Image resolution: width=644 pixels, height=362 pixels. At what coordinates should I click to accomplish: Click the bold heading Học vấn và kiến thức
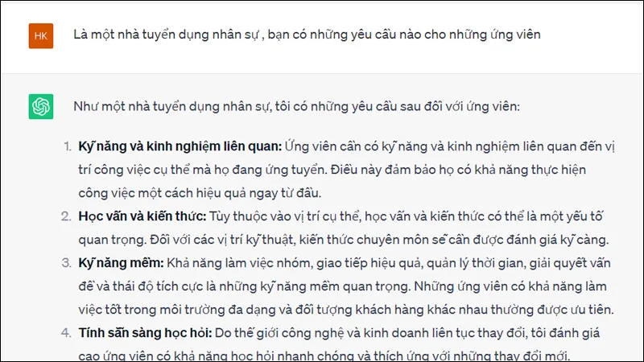[142, 216]
